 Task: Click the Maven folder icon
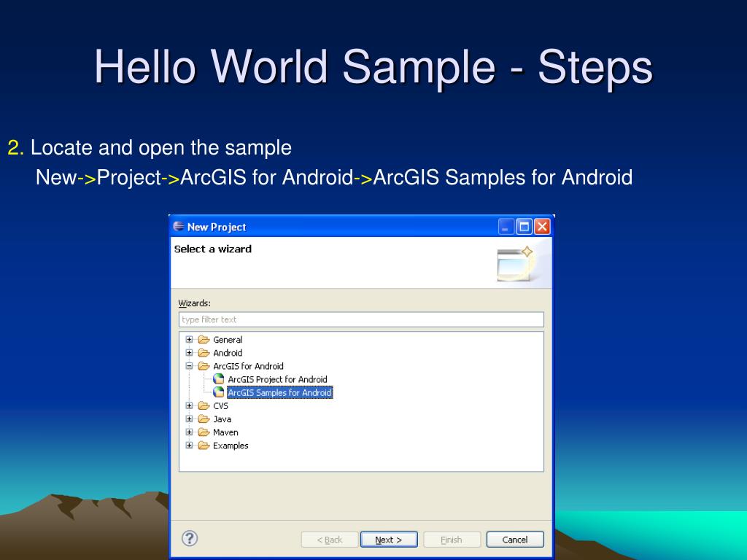click(x=204, y=432)
